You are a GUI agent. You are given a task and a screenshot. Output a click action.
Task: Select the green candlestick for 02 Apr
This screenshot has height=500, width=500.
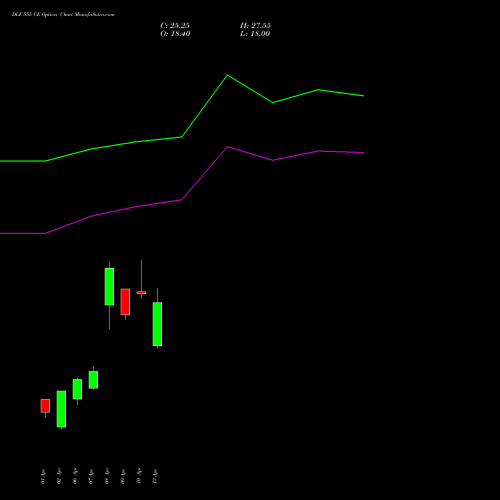click(61, 409)
